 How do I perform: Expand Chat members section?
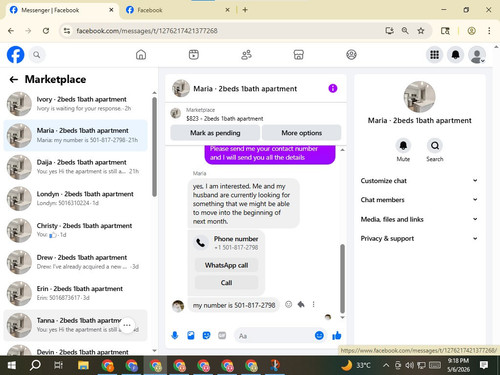point(419,200)
